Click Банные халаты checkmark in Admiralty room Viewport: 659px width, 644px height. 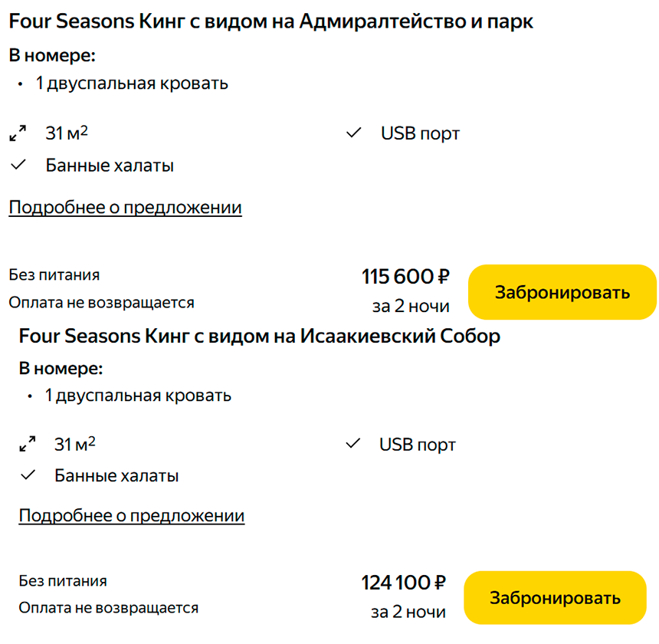click(18, 165)
